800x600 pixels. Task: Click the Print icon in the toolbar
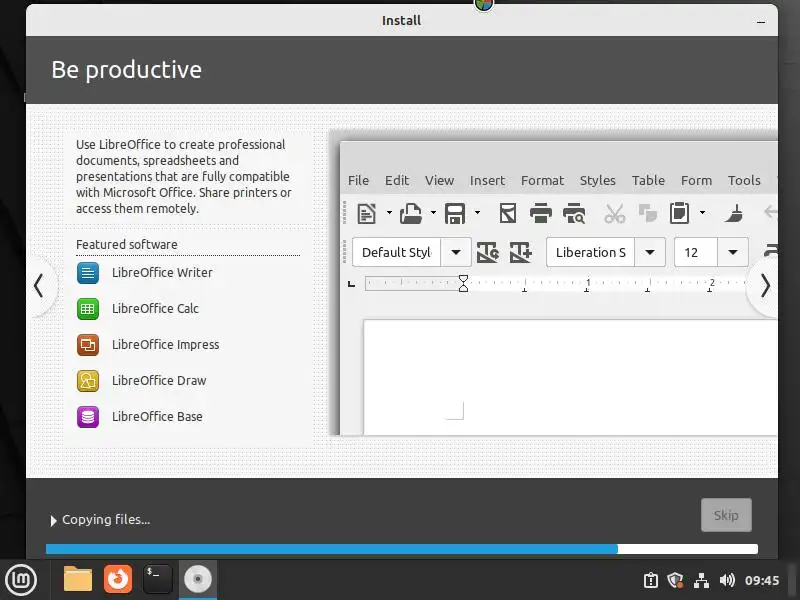[541, 213]
